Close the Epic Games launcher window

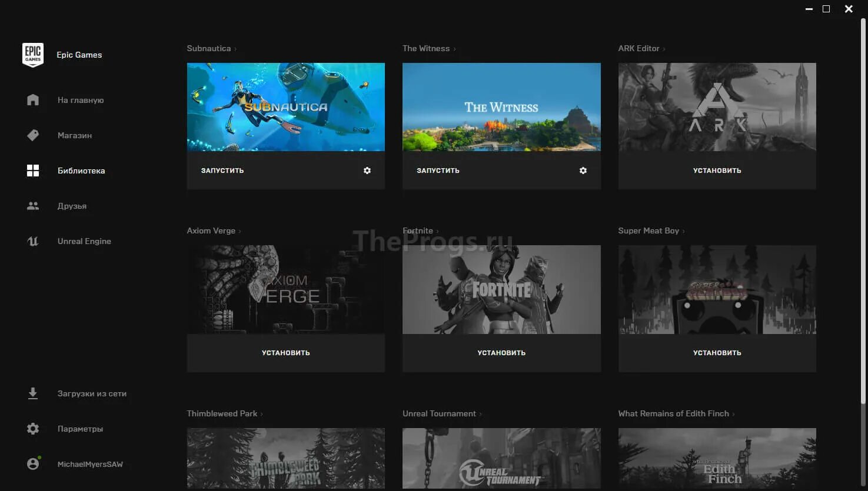point(849,9)
